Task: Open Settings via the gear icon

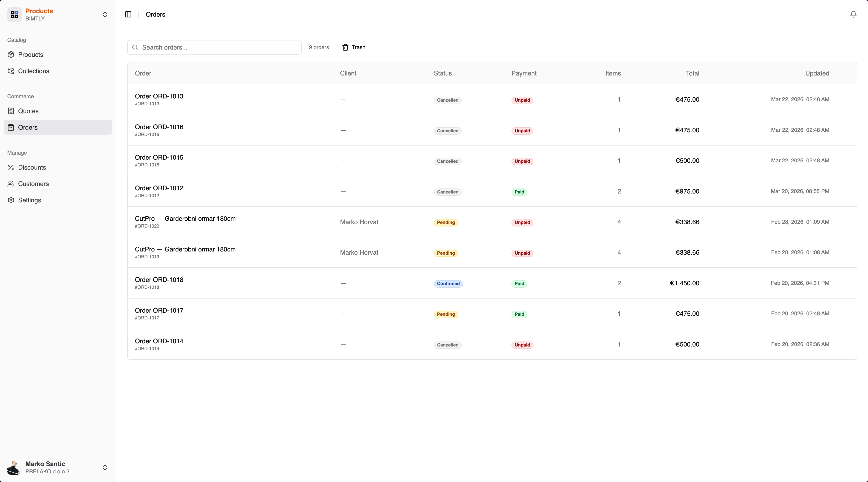Action: pos(11,200)
